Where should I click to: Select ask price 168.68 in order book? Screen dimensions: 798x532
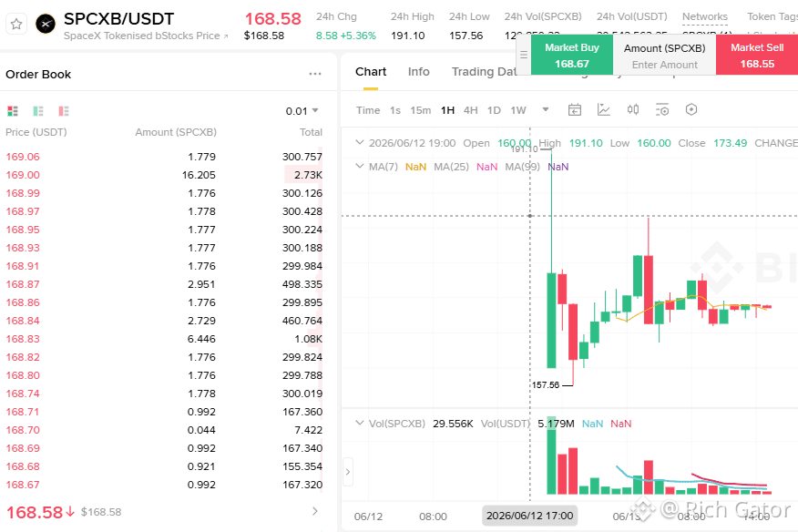[x=23, y=466]
